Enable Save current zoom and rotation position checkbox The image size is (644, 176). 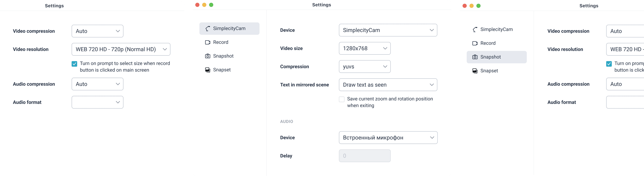(342, 99)
